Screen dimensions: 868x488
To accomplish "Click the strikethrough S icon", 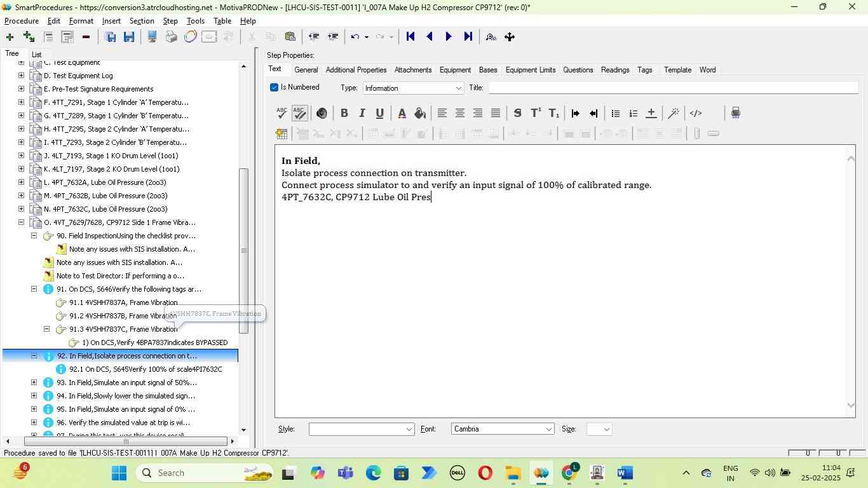I will 518,113.
